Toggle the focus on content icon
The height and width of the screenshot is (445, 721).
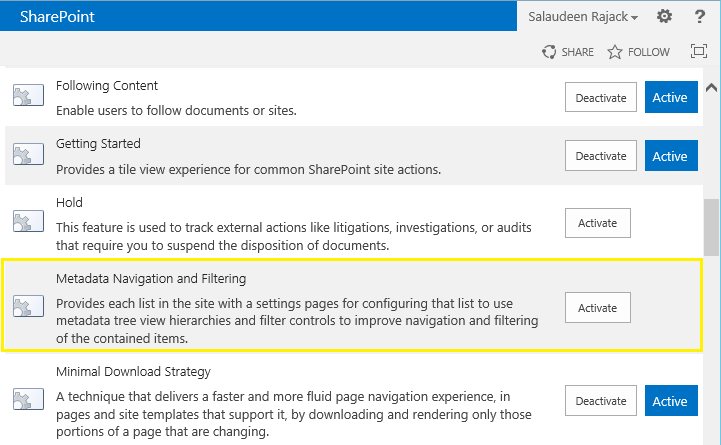click(x=699, y=52)
